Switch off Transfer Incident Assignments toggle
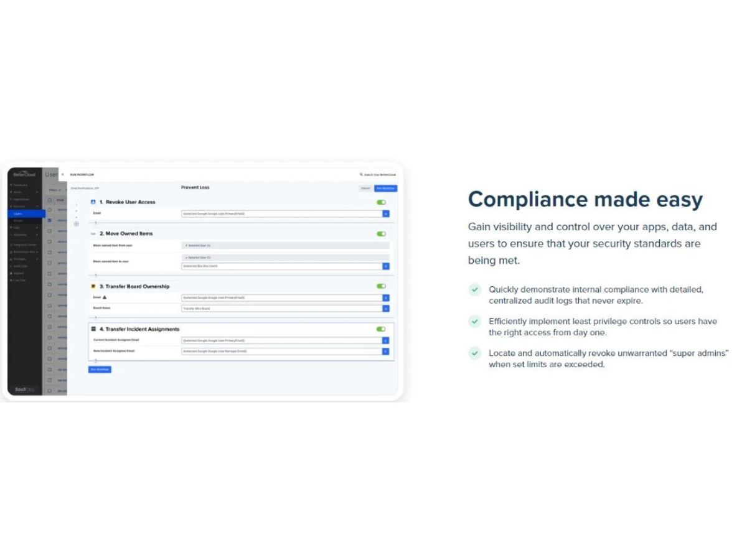 (x=381, y=329)
